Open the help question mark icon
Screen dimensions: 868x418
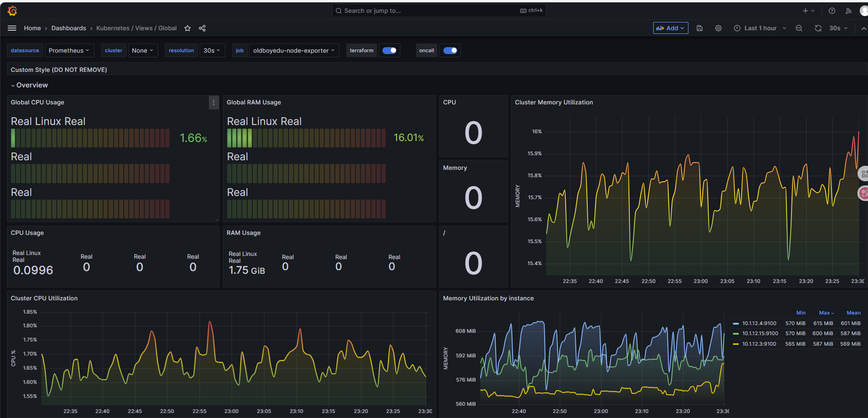pos(832,11)
